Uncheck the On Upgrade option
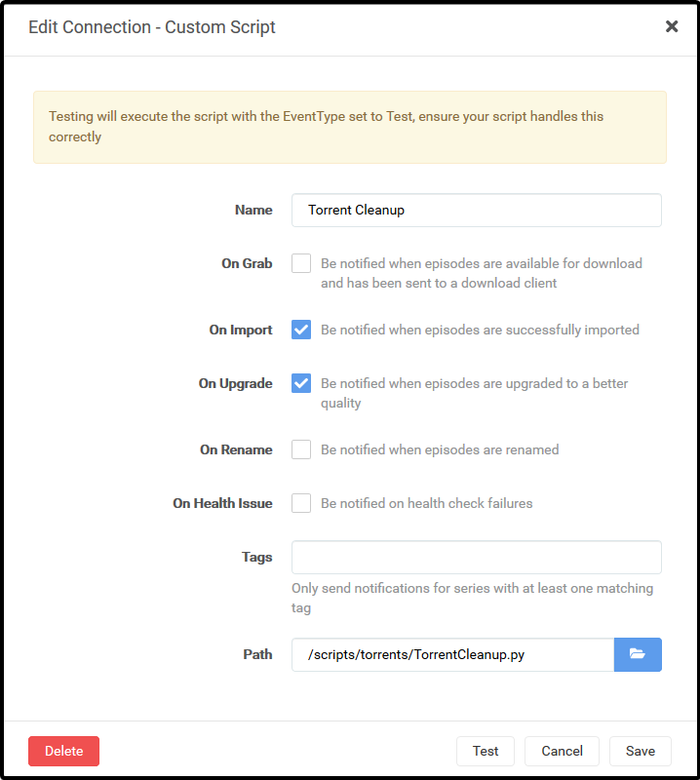Viewport: 700px width, 780px height. point(300,383)
